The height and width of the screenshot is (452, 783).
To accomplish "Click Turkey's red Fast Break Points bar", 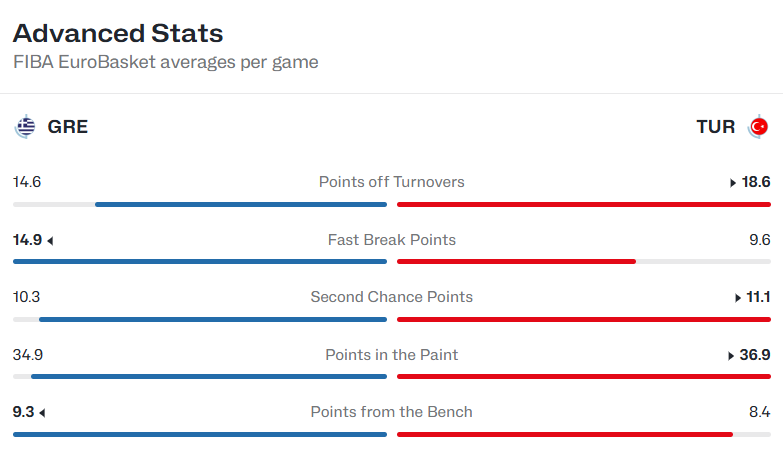I will click(x=516, y=261).
